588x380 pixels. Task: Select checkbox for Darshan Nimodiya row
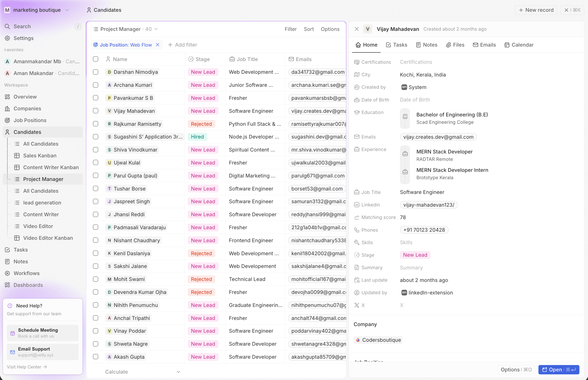(x=95, y=72)
